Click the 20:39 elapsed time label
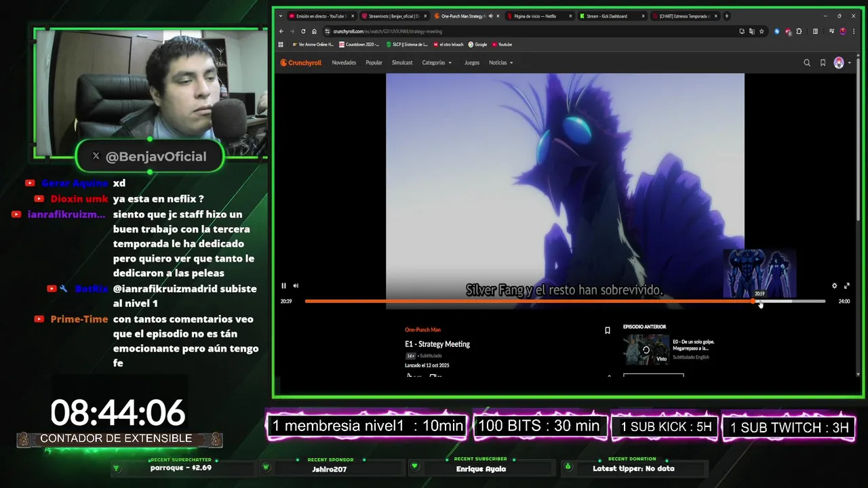868x488 pixels. point(286,302)
